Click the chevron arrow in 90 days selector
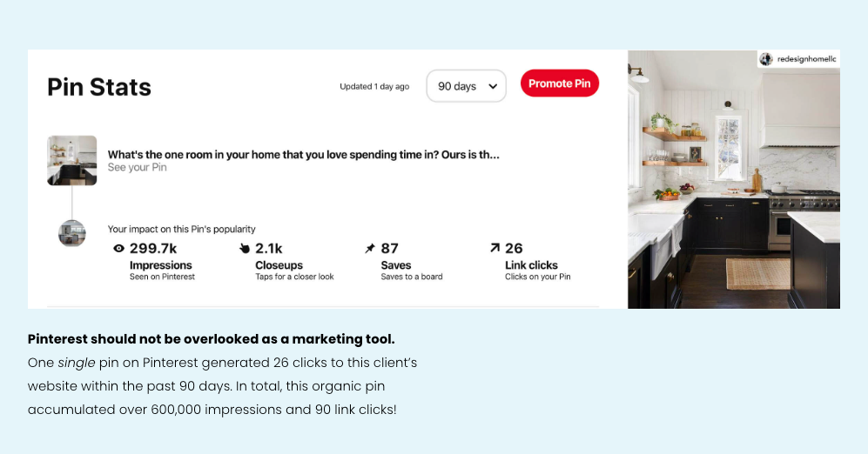Viewport: 868px width, 454px height. click(x=493, y=86)
